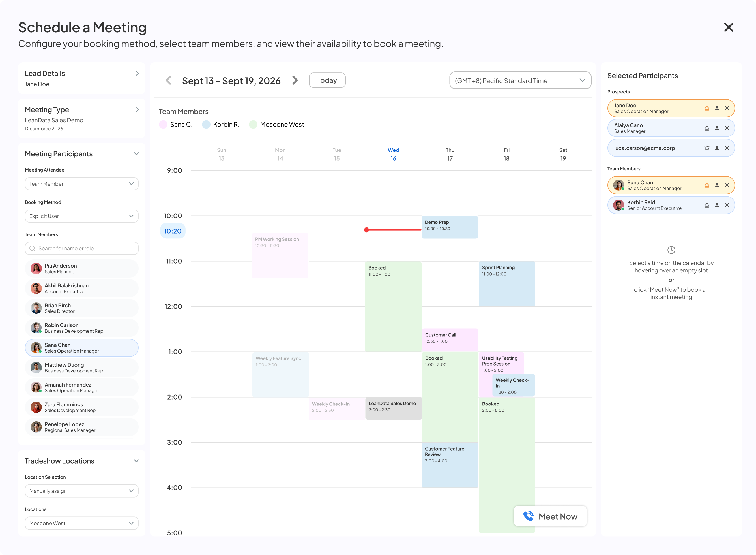
Task: Expand the Meeting Type section
Action: [137, 110]
